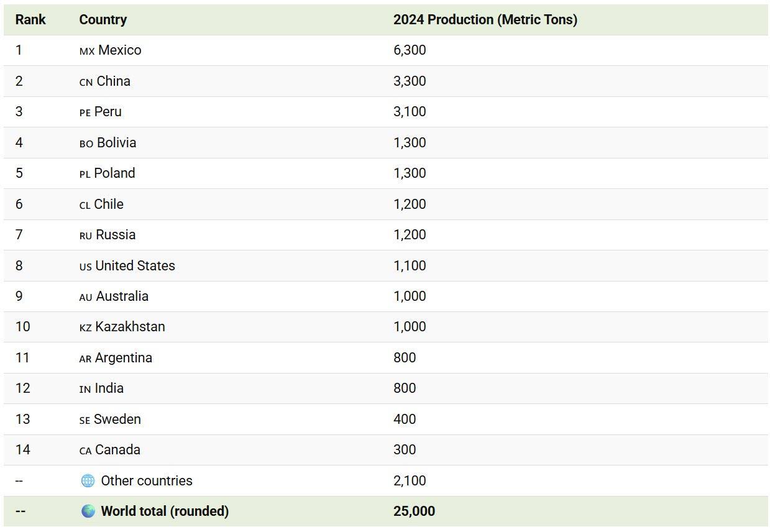The image size is (770, 532).
Task: Click the SE flag code beside Sweden
Action: 85,420
